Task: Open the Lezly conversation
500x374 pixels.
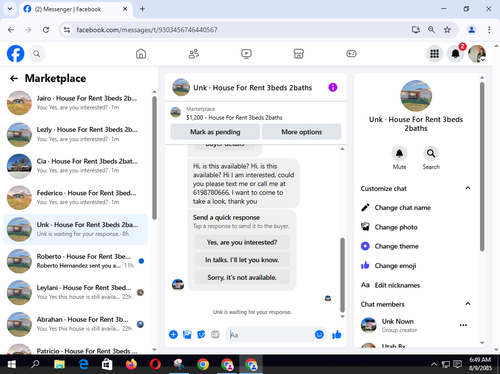Action: (x=75, y=134)
